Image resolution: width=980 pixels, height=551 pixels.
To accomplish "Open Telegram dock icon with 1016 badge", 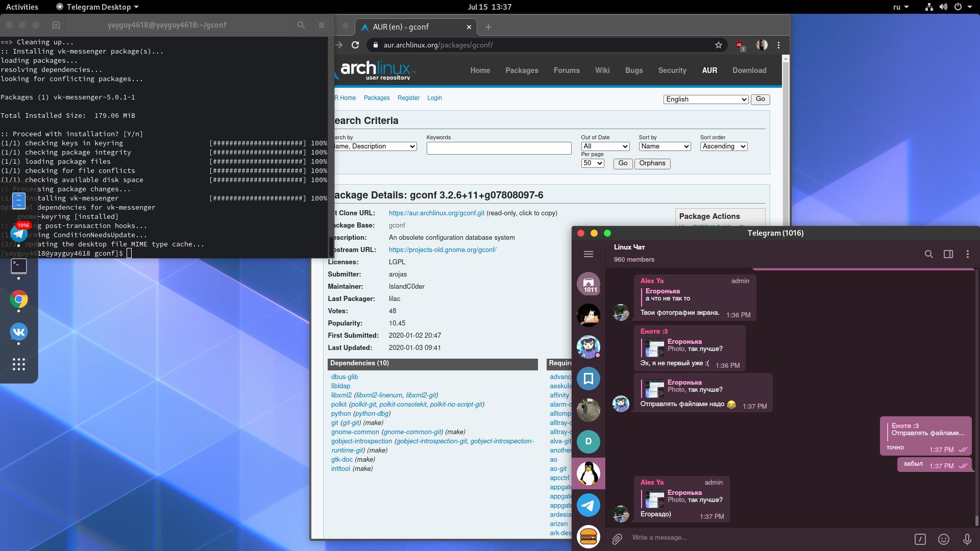I will (19, 234).
